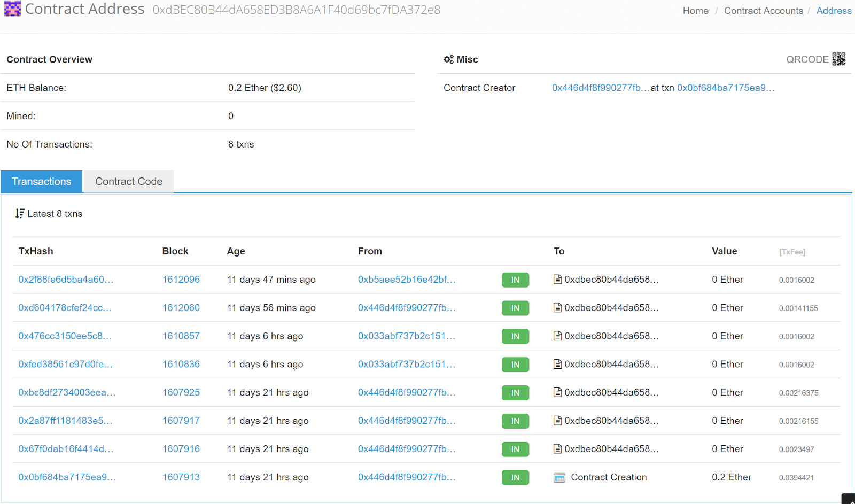Open block 1610857
This screenshot has width=855, height=504.
pyautogui.click(x=181, y=336)
